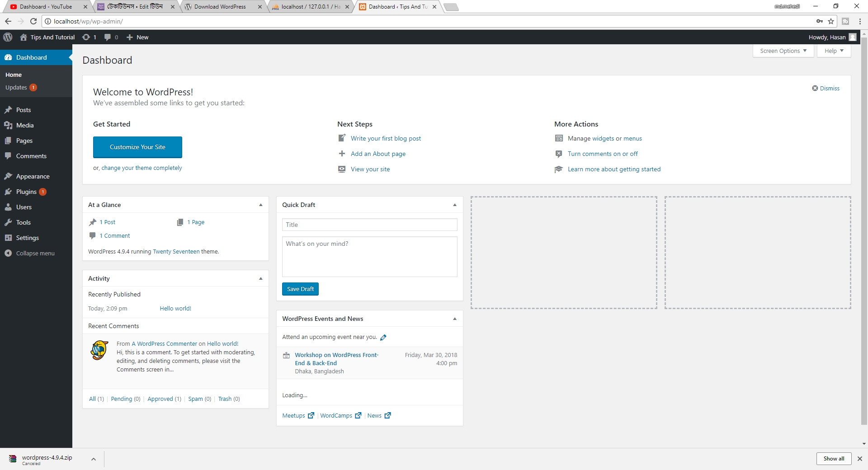Switch to Download WordPress tab

(220, 7)
